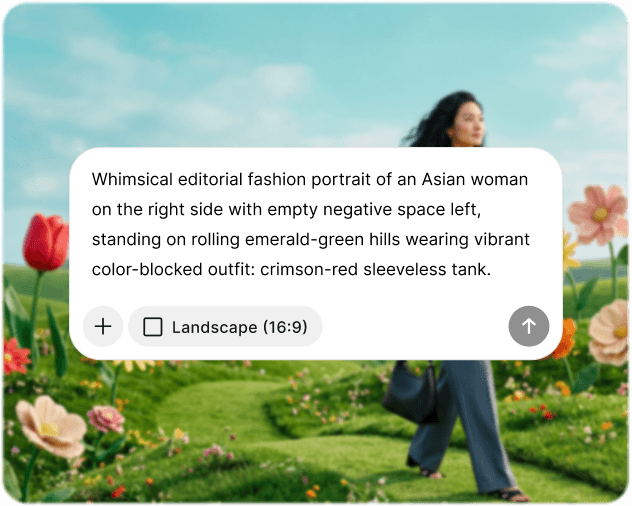Click after "sleeveless tank." in the prompt

pos(493,269)
